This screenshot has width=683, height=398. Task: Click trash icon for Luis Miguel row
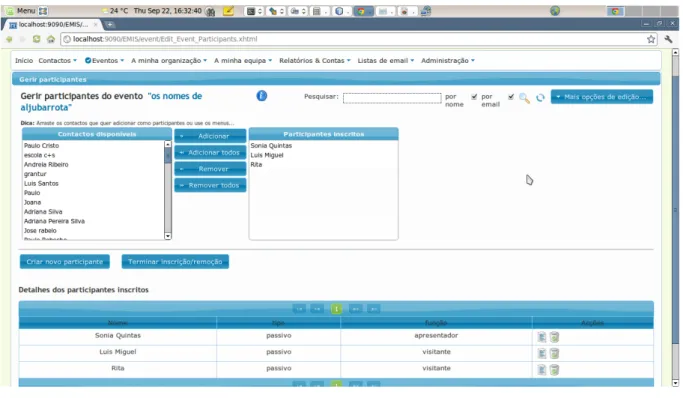(554, 353)
